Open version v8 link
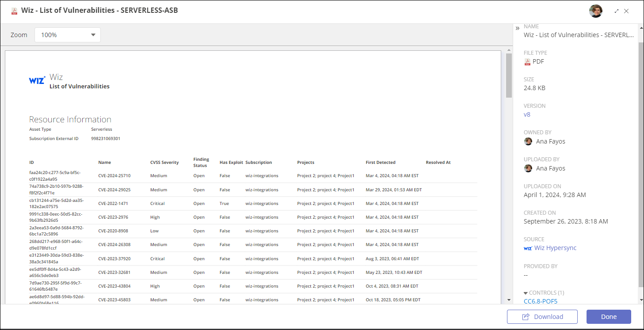Image resolution: width=644 pixels, height=330 pixels. click(527, 114)
